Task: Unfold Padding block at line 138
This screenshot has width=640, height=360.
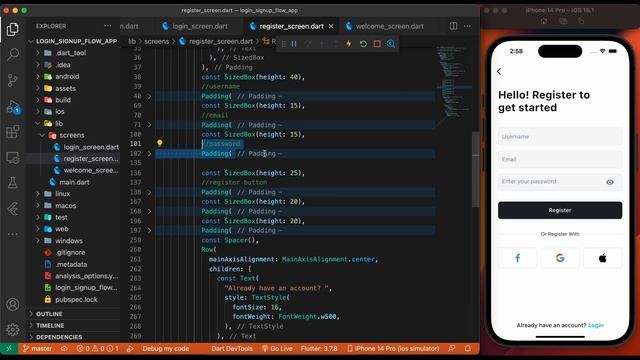Action: [149, 192]
